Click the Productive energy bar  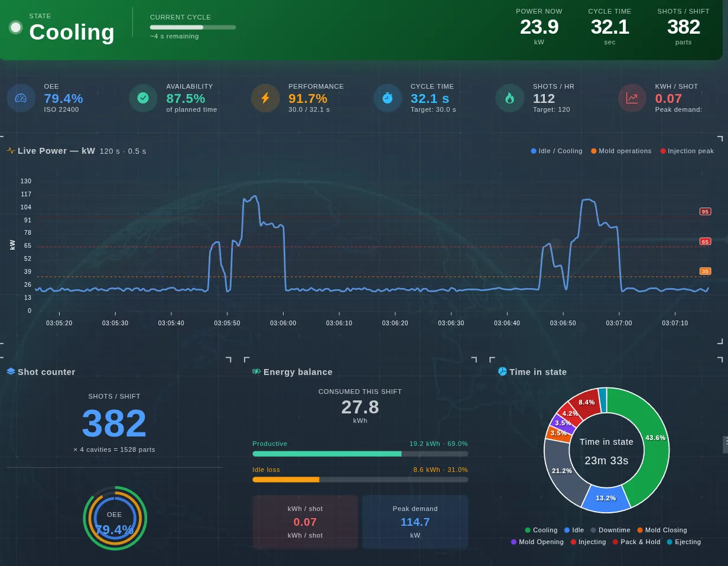(x=360, y=454)
